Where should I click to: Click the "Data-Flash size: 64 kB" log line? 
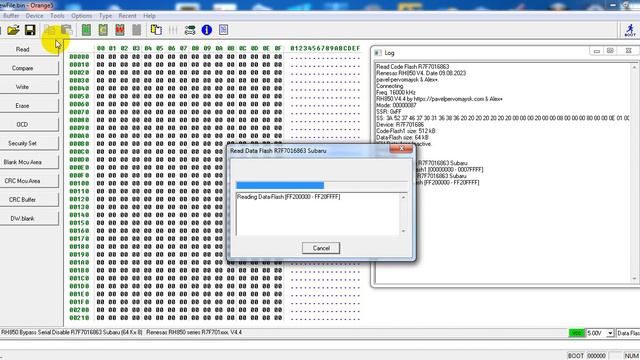click(402, 138)
